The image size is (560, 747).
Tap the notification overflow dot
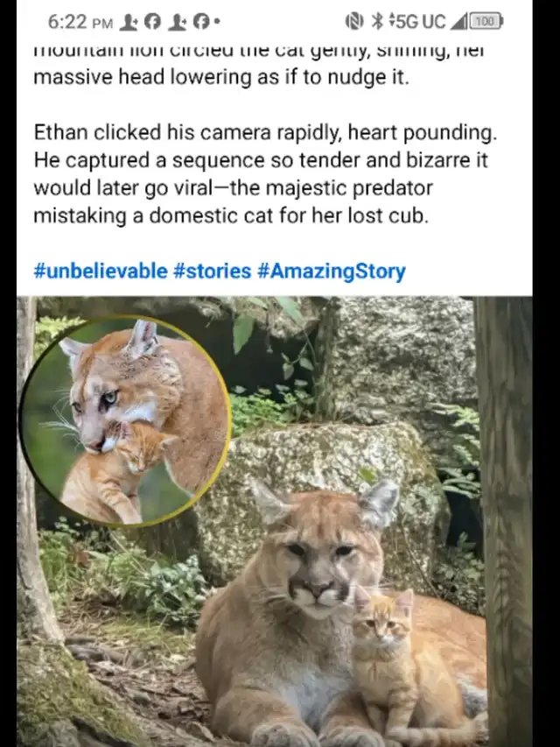click(217, 21)
